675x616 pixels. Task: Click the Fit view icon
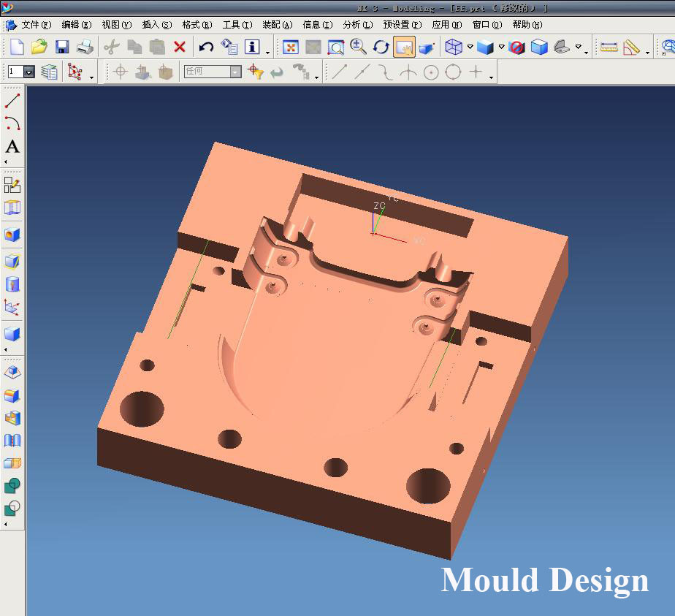pyautogui.click(x=290, y=47)
